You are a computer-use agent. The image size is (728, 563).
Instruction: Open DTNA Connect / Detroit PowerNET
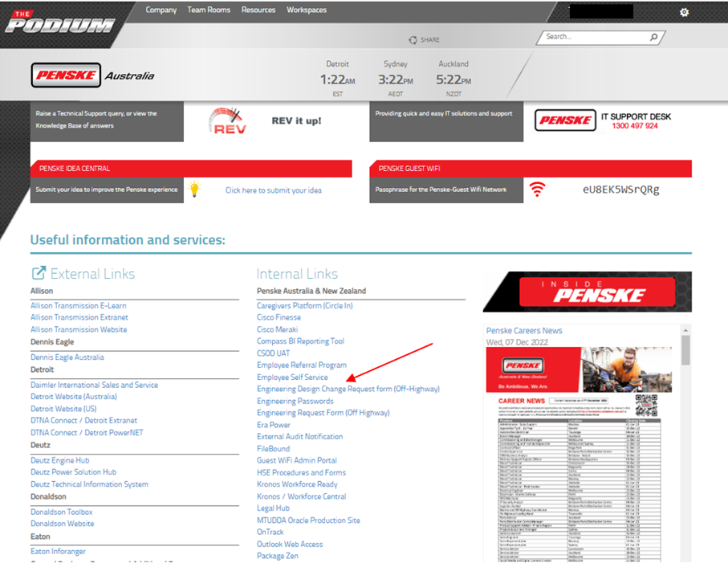[87, 432]
